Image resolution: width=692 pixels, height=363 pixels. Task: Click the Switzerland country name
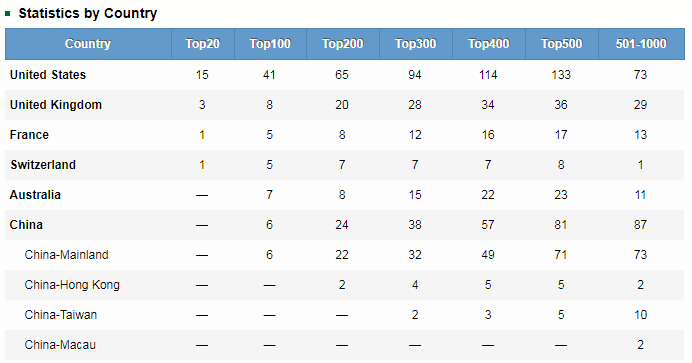[43, 165]
